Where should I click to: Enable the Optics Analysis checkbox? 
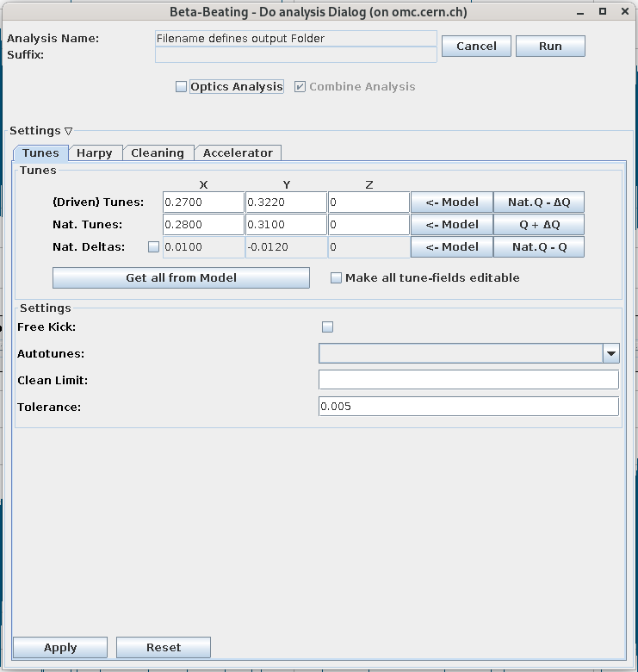[x=181, y=86]
